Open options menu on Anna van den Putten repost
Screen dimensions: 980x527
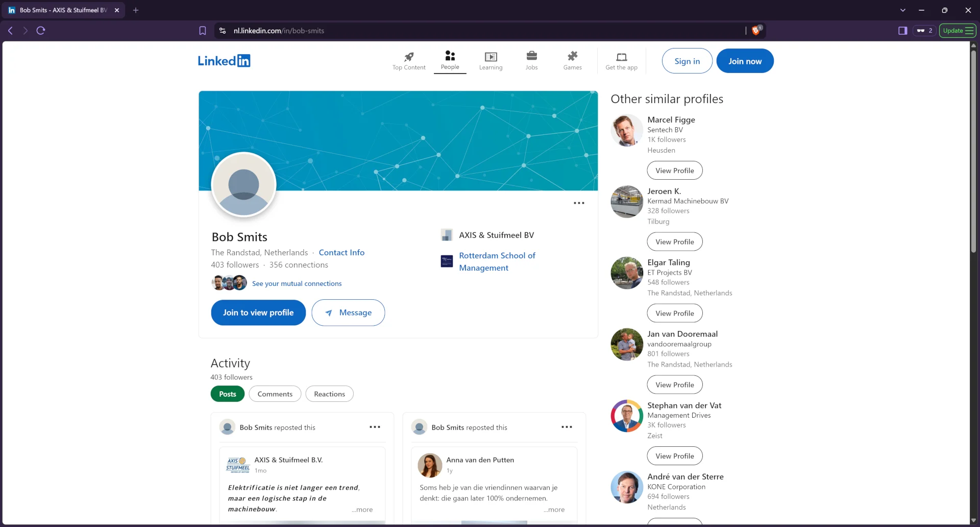(567, 427)
